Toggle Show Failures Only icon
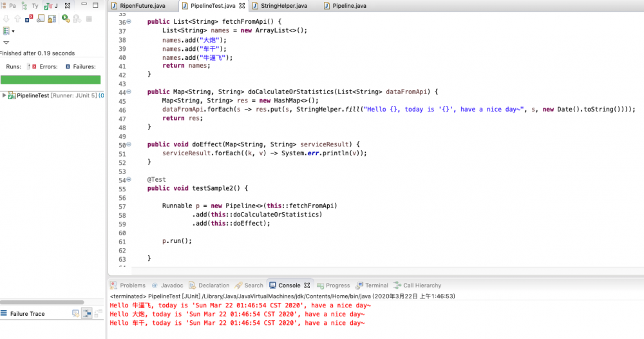The image size is (644, 339). pyautogui.click(x=29, y=19)
